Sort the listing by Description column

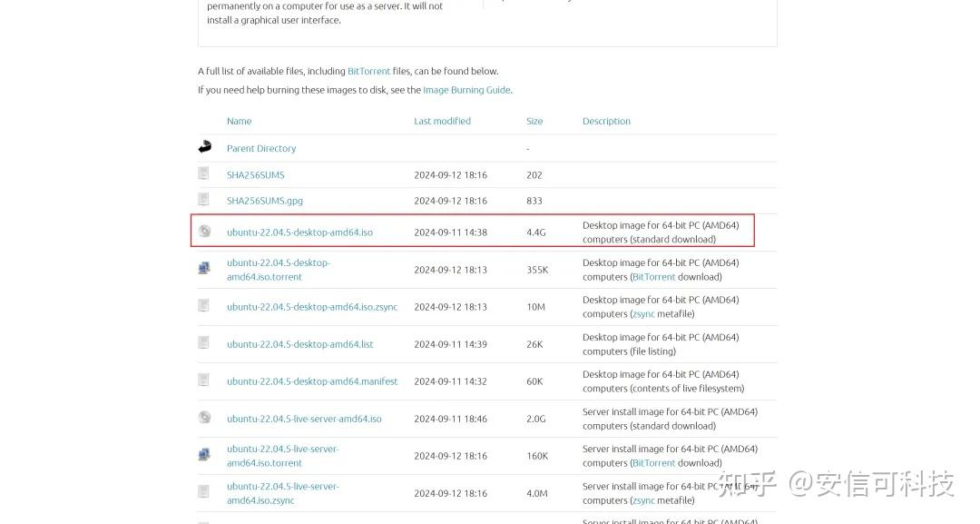[x=606, y=122]
